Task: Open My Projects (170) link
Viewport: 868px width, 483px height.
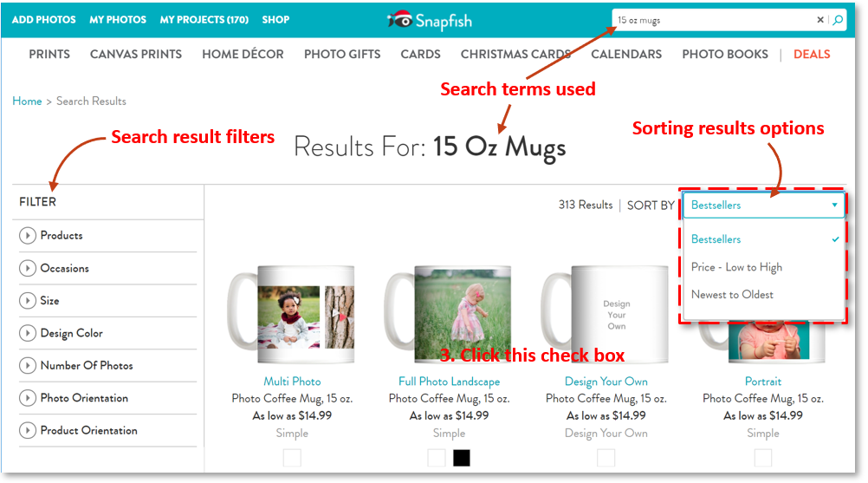Action: tap(204, 19)
